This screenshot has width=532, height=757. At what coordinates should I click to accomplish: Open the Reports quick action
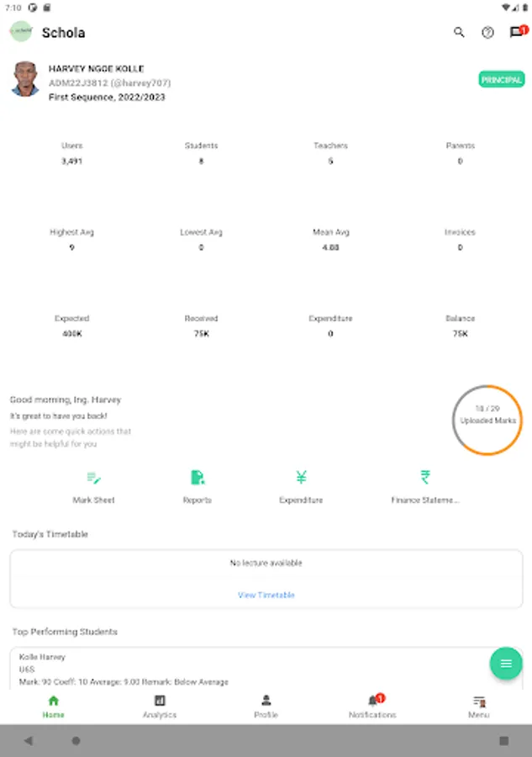[198, 487]
